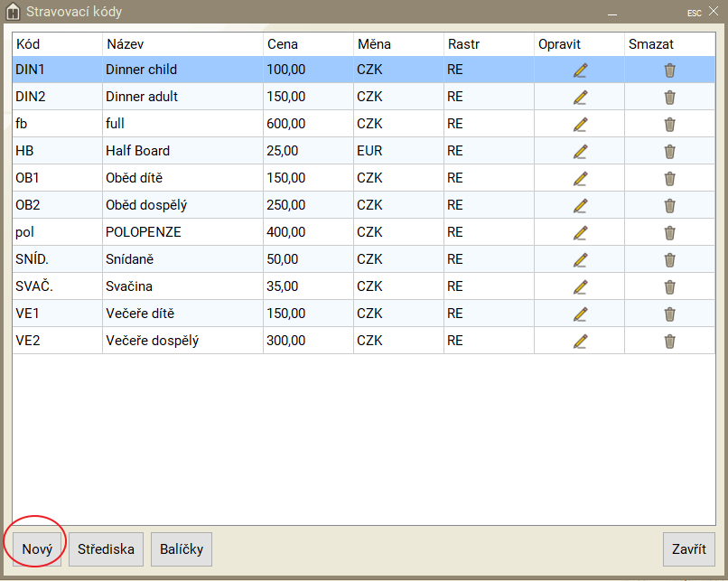The image size is (728, 581).
Task: Delete the Dinner adult row via trash icon
Action: (x=669, y=98)
